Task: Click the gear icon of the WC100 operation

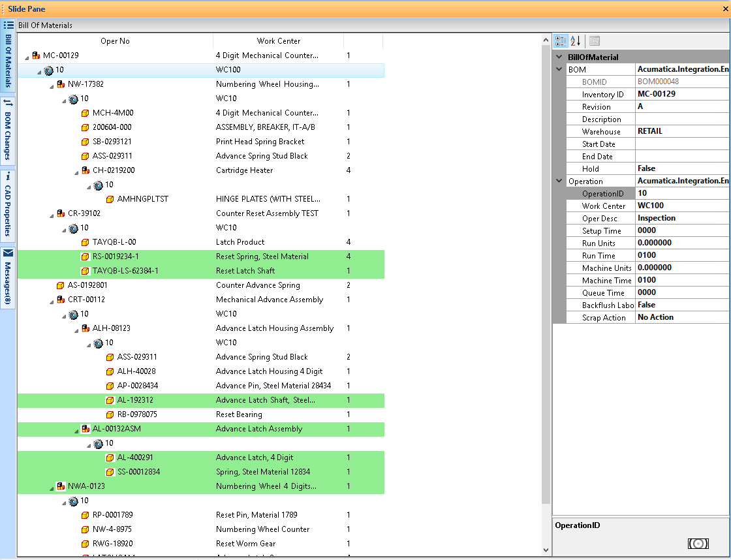Action: coord(48,70)
